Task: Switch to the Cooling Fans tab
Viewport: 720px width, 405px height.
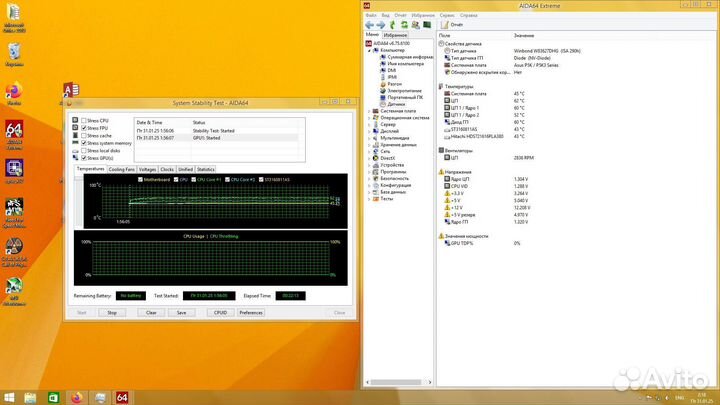Action: [x=122, y=170]
